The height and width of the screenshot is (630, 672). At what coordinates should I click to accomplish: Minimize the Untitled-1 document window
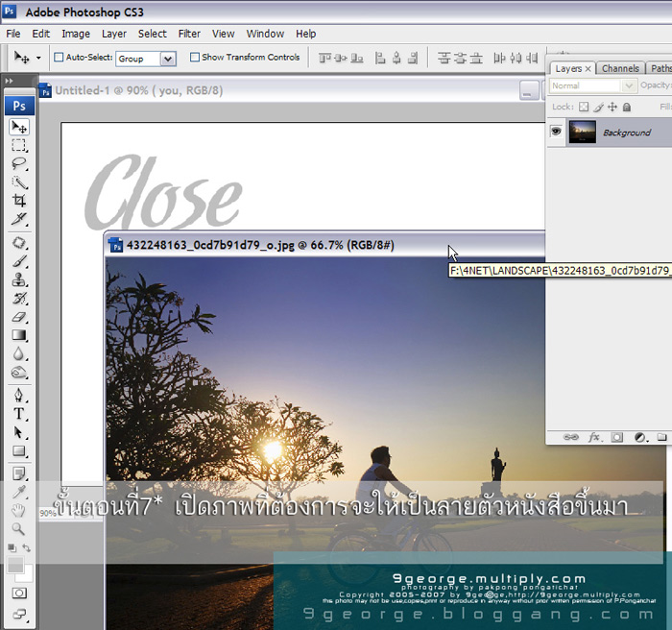click(529, 91)
